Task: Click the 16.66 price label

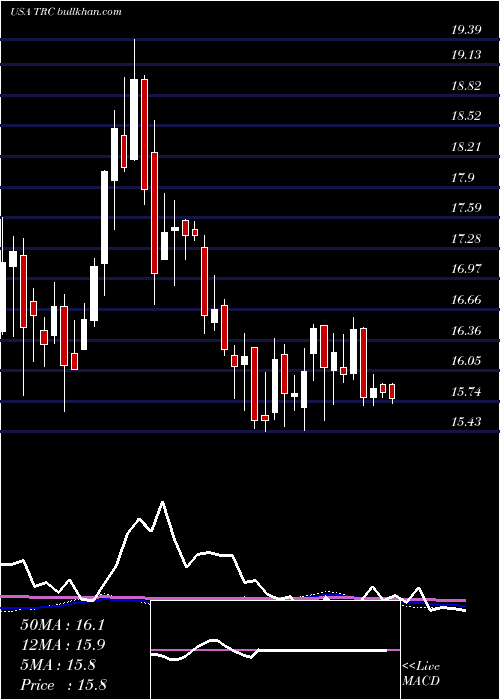Action: pos(466,300)
